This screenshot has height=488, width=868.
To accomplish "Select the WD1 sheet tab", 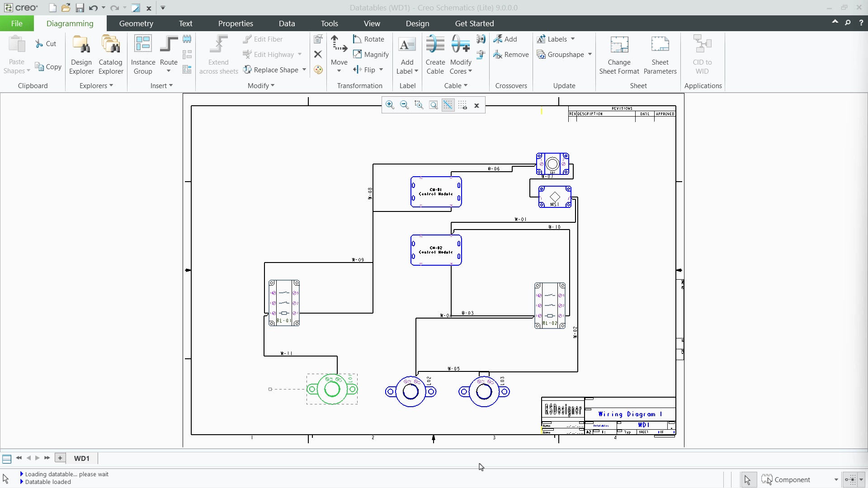I will point(82,458).
